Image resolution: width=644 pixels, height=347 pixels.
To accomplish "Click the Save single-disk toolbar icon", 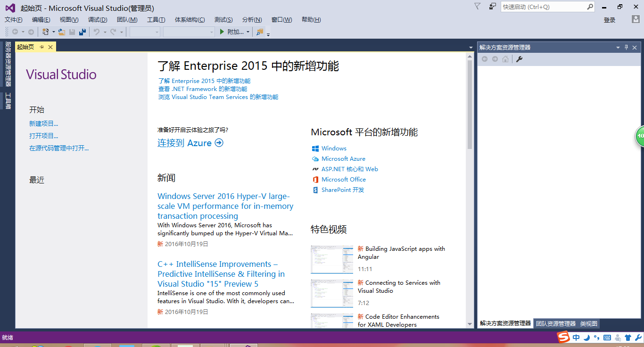I will (x=72, y=32).
